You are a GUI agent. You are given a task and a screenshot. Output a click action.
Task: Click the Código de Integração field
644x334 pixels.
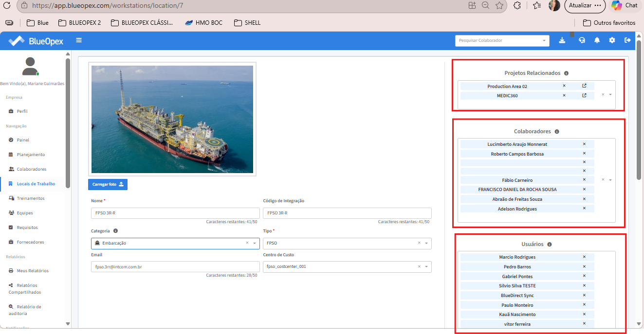[347, 213]
